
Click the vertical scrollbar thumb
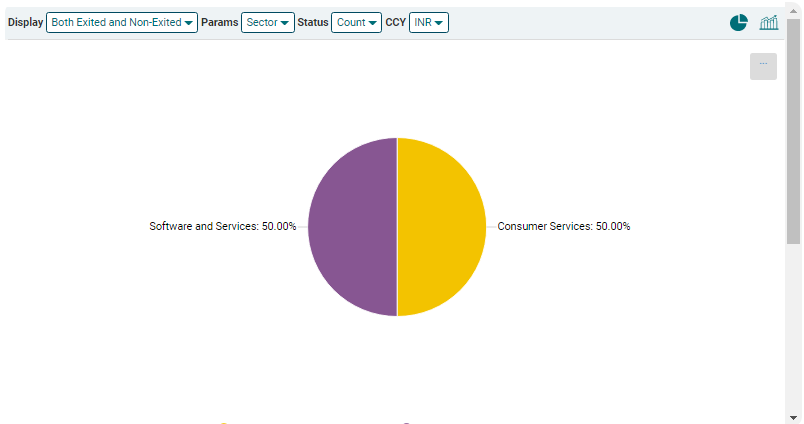pyautogui.click(x=794, y=130)
